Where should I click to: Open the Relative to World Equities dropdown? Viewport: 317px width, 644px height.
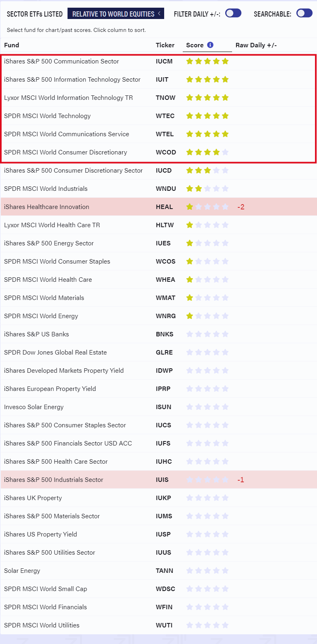pyautogui.click(x=116, y=14)
